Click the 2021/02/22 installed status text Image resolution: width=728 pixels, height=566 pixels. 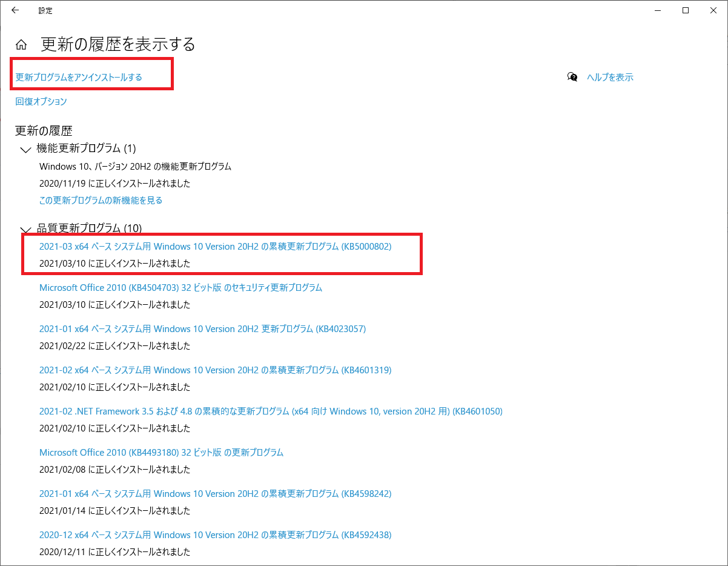click(x=114, y=345)
